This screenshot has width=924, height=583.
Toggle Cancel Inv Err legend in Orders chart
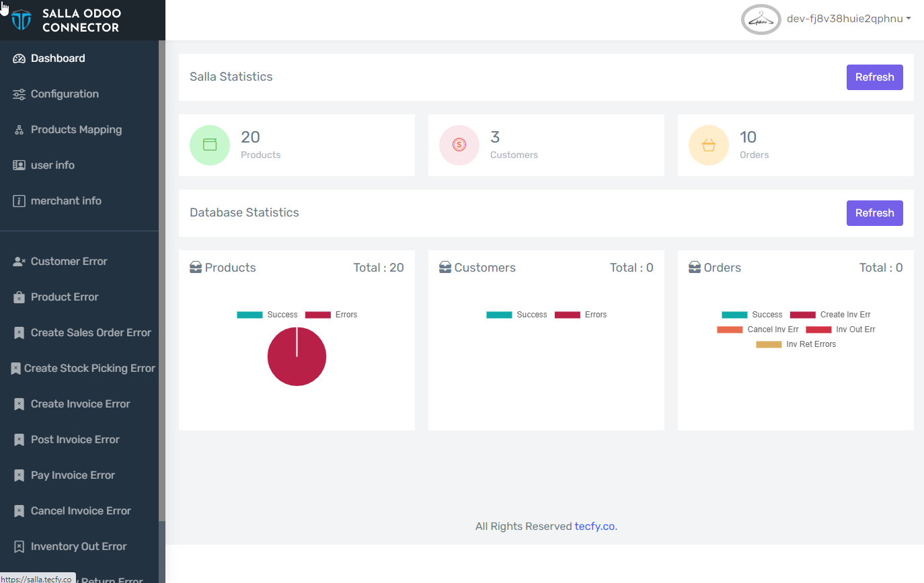click(x=758, y=329)
